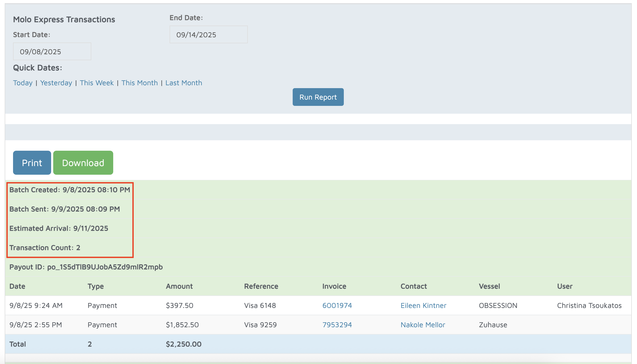This screenshot has width=637, height=364.
Task: Select the Yesterday quick date link
Action: pos(56,83)
